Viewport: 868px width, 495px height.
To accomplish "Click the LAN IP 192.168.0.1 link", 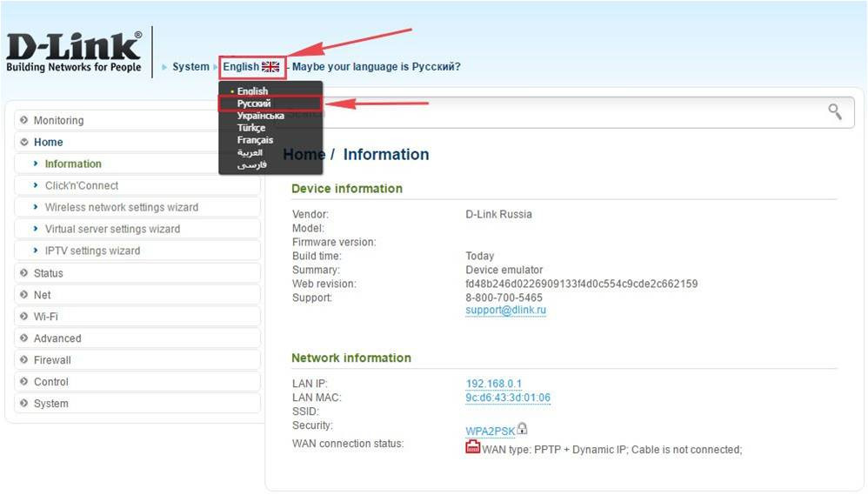I will click(x=493, y=384).
